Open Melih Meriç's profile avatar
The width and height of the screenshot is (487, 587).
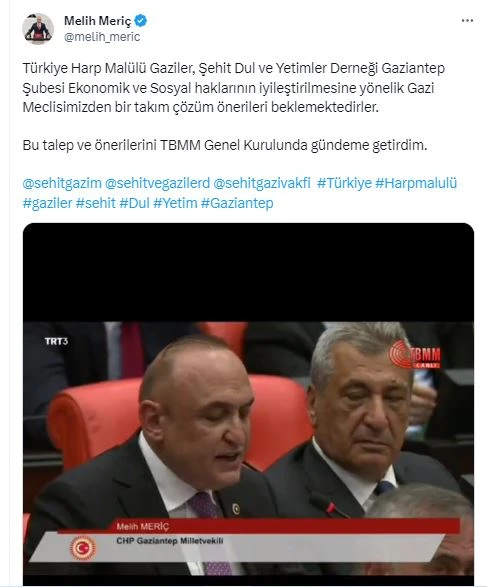click(38, 29)
